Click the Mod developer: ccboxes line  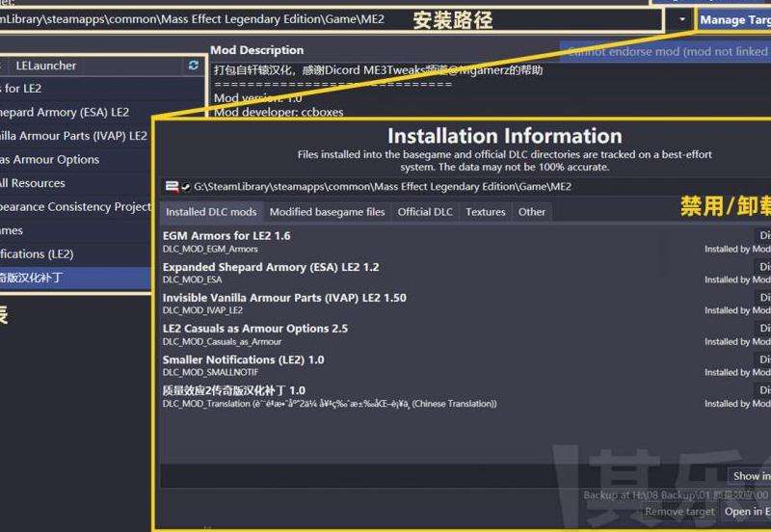[x=279, y=112]
